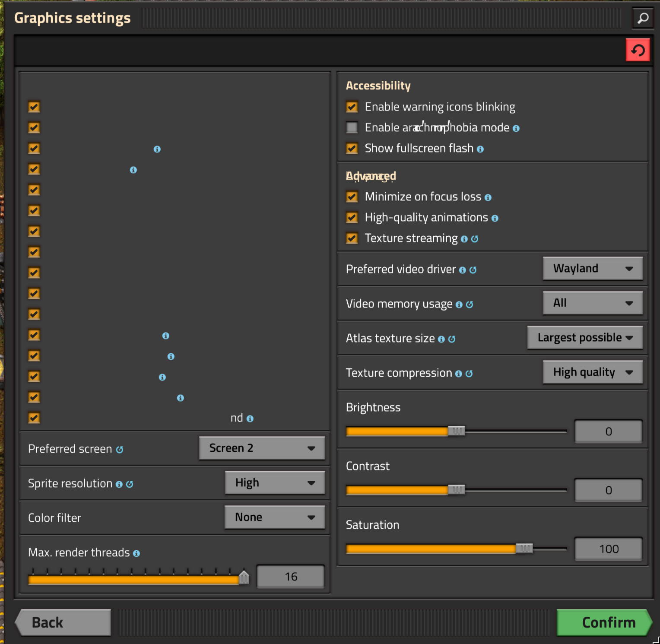Click restart-required icon beside Sprite resolution
Viewport: 660px width, 644px height.
pyautogui.click(x=129, y=484)
